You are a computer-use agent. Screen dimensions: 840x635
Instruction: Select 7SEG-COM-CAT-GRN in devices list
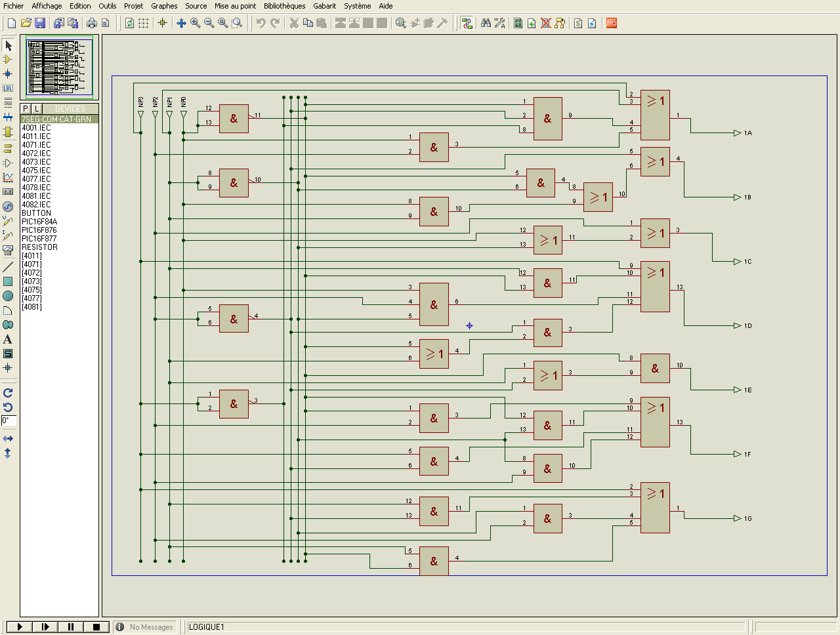[x=60, y=119]
